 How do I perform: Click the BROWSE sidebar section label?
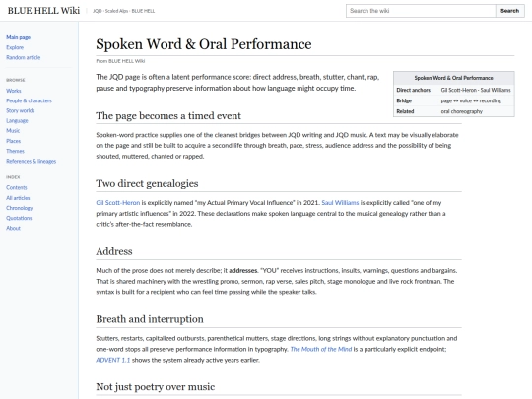point(15,80)
